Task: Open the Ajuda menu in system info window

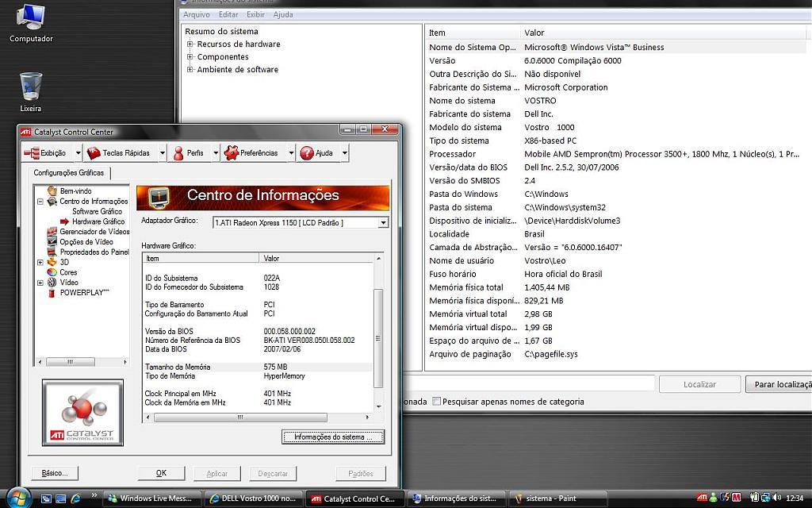Action: [283, 14]
